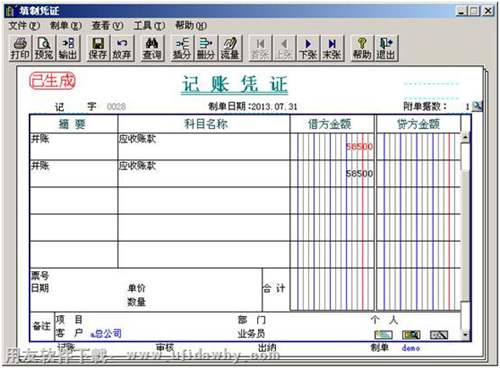Click the 附单据数 value 1
Image resolution: width=500 pixels, height=368 pixels.
pos(467,107)
